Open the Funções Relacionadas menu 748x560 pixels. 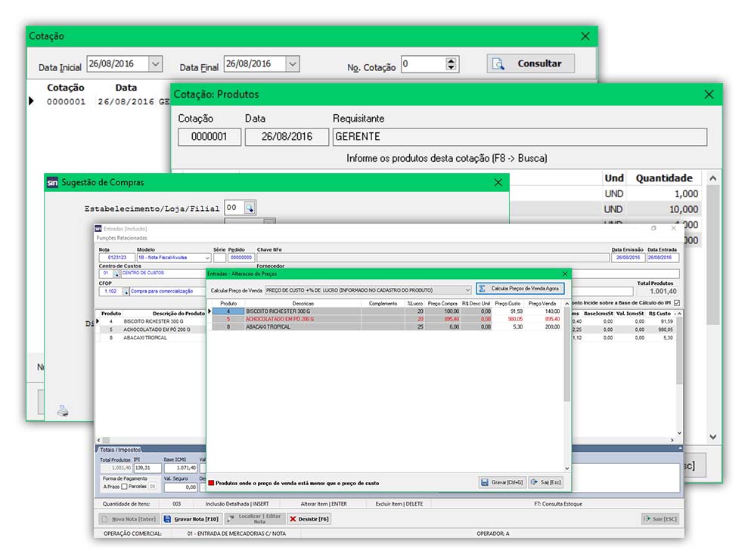coord(122,238)
